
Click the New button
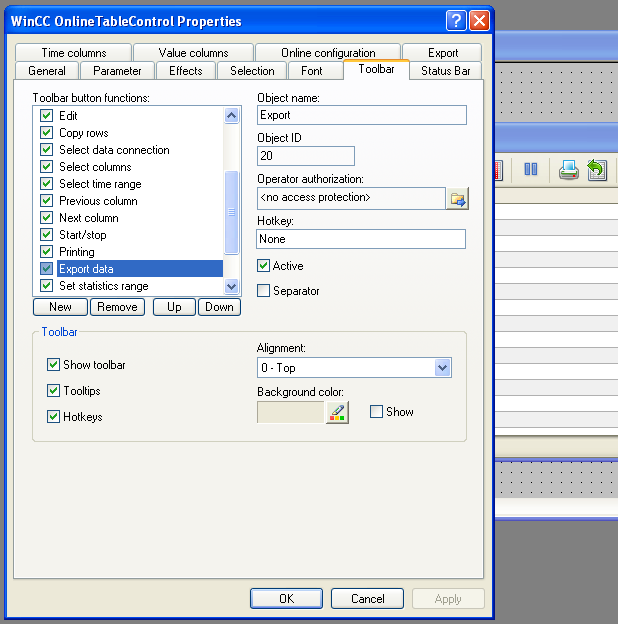pyautogui.click(x=60, y=307)
